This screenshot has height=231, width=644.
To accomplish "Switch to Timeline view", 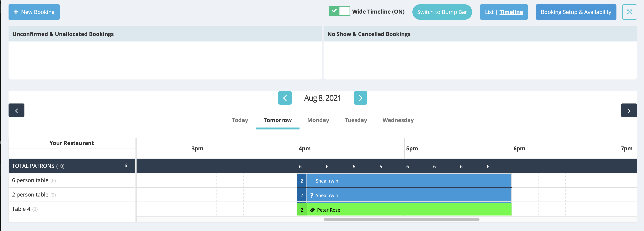I will point(511,12).
